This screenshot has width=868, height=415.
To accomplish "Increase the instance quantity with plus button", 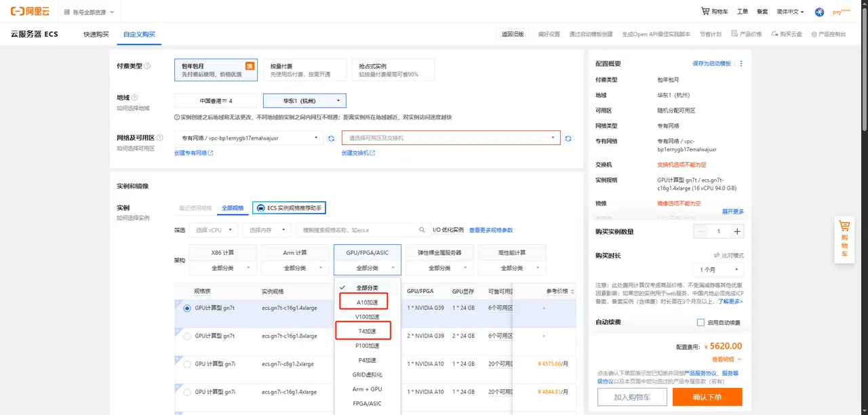I will click(x=737, y=231).
